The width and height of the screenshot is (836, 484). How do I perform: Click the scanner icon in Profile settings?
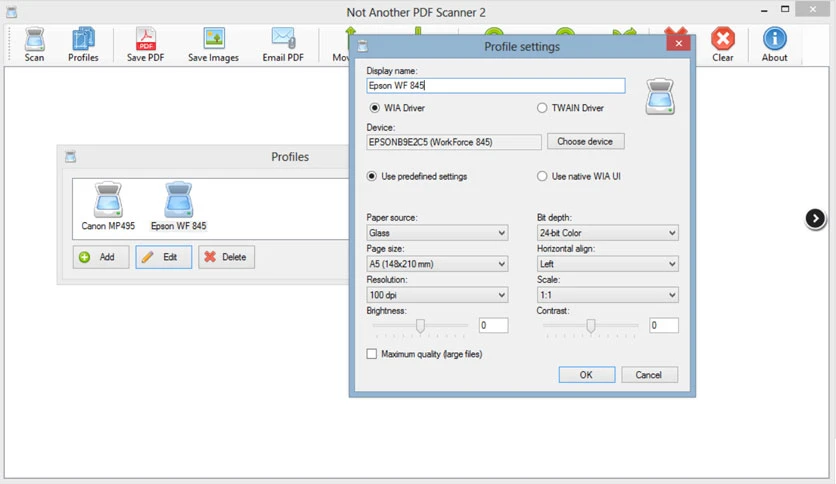[660, 96]
